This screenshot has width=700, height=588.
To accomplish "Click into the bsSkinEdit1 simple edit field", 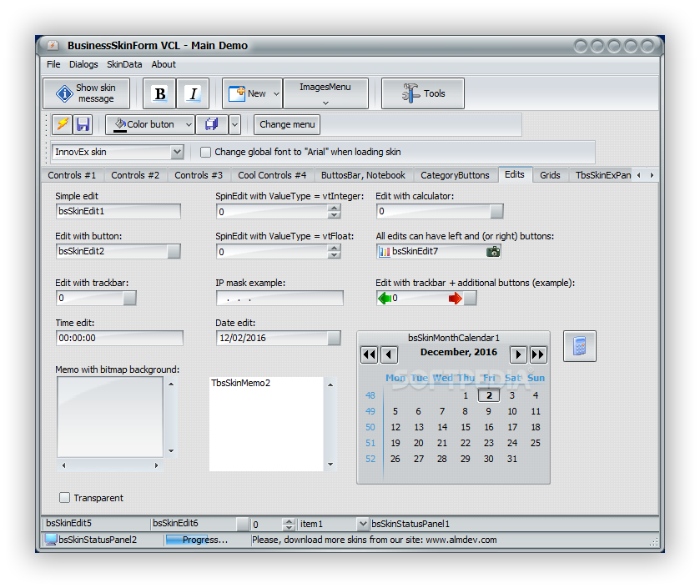I will point(118,212).
